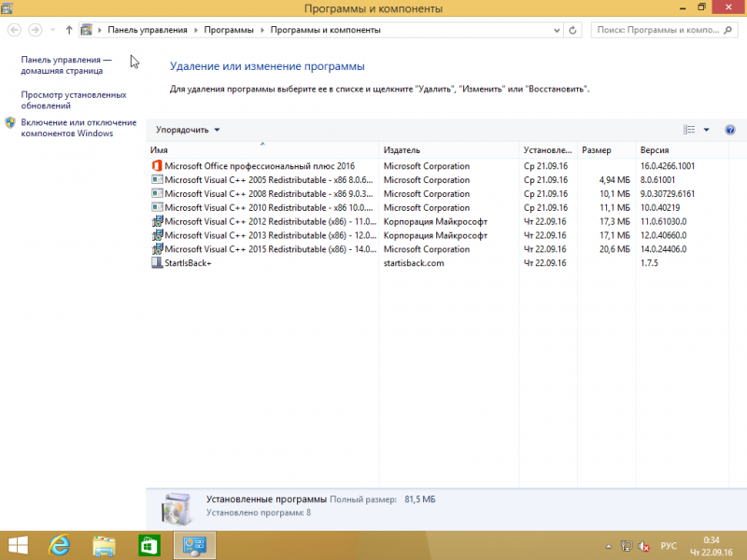Launch Internet Explorer from the taskbar

pos(60,546)
